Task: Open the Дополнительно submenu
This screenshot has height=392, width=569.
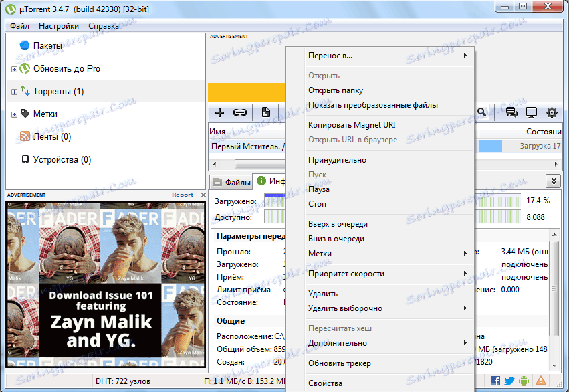Action: (x=388, y=343)
